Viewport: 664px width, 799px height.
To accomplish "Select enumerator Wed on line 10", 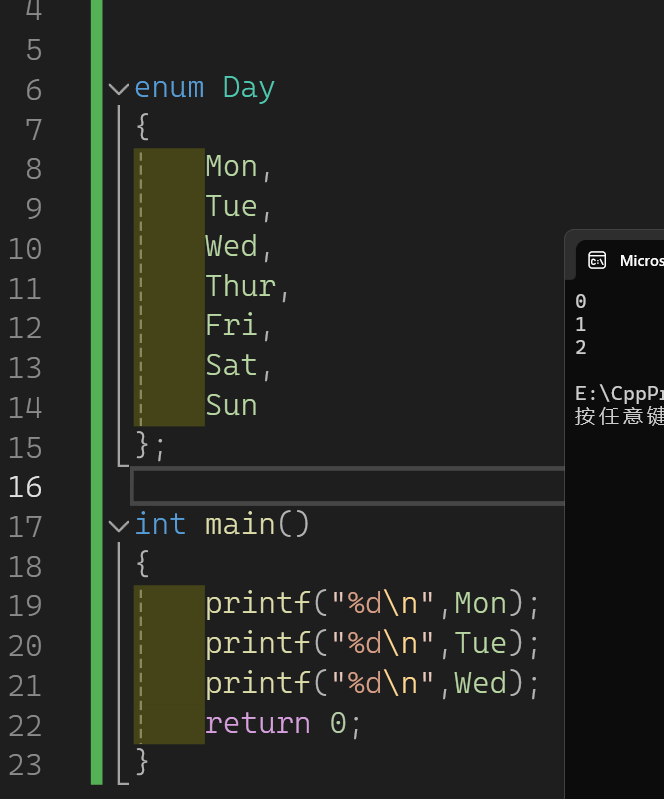I will tap(231, 246).
